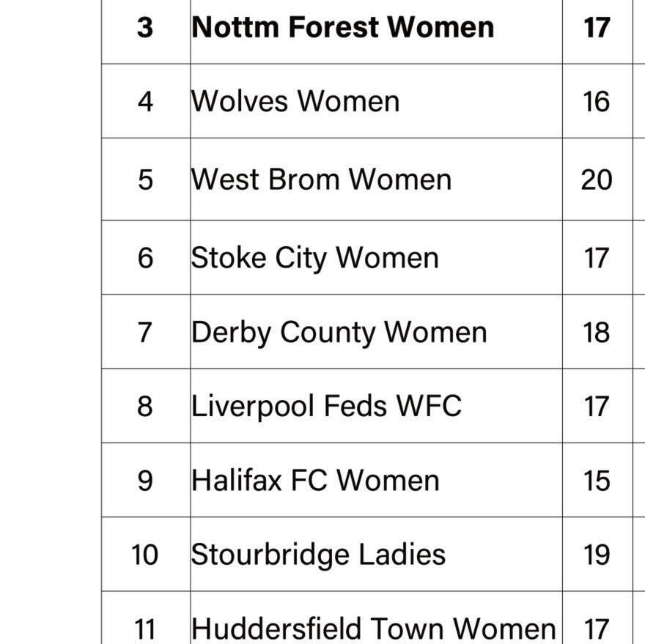
Task: Click position number 5 cell
Action: pos(145,179)
